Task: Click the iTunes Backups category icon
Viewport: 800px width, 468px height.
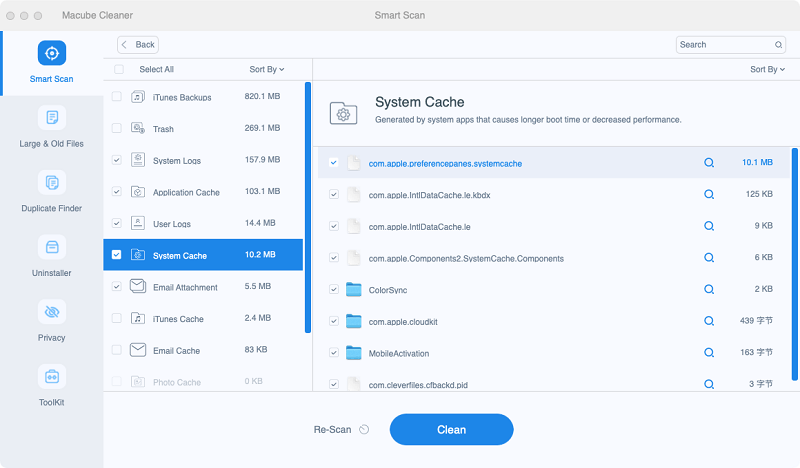Action: pyautogui.click(x=138, y=96)
